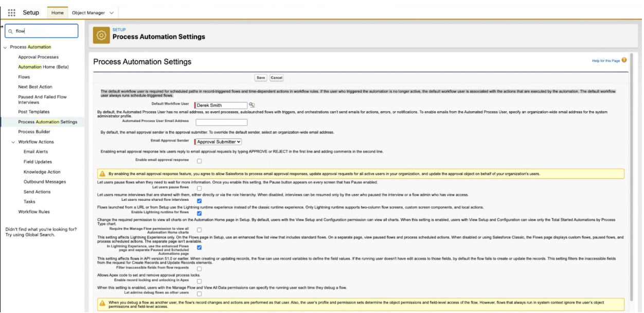This screenshot has height=313, width=644.
Task: Uncheck Let users resume shared flow interviews
Action: [199, 201]
